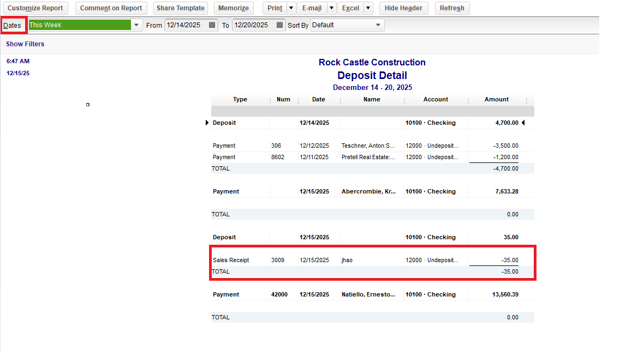644x351 pixels.
Task: Select the Account column header
Action: (x=436, y=99)
